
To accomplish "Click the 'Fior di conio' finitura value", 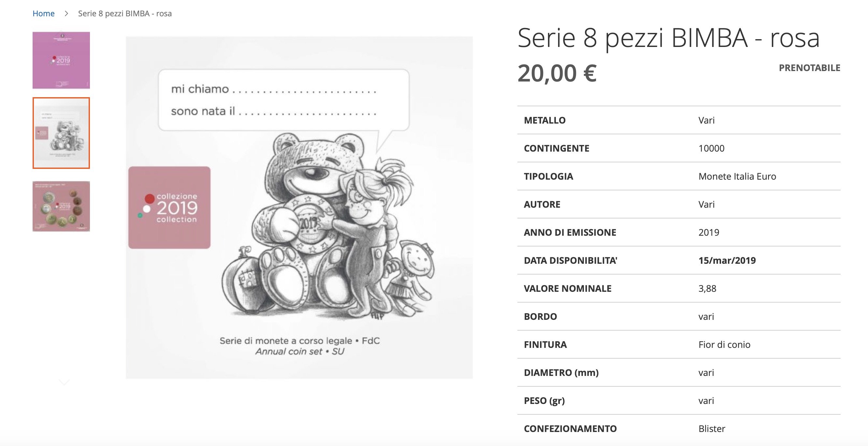I will point(724,345).
